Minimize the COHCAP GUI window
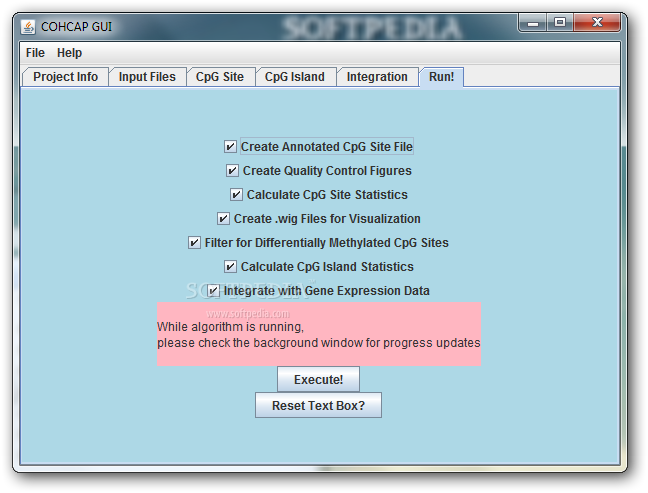 [533, 23]
